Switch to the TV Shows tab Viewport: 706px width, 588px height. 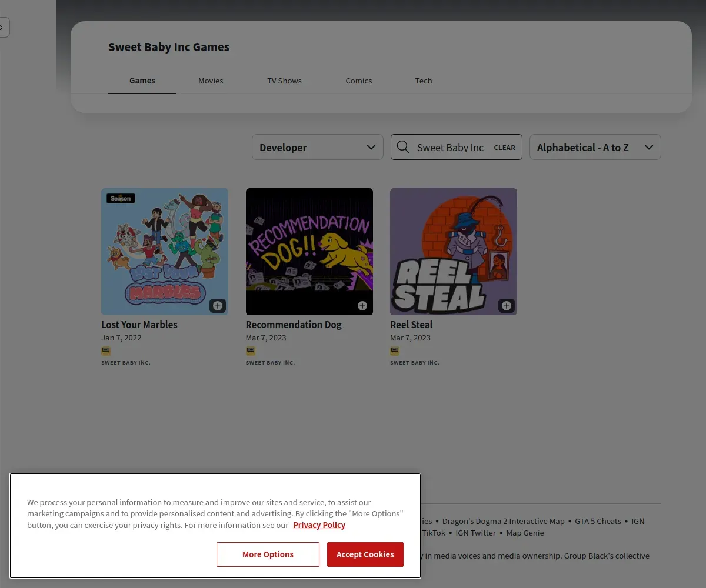pos(284,81)
